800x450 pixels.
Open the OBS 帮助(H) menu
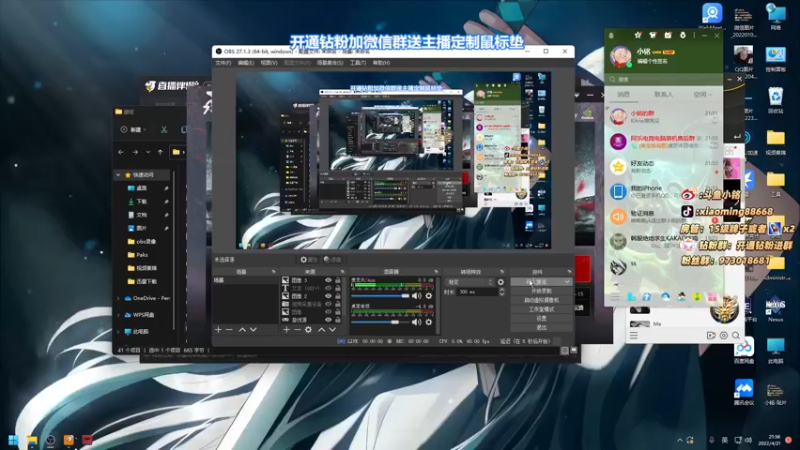click(x=381, y=63)
